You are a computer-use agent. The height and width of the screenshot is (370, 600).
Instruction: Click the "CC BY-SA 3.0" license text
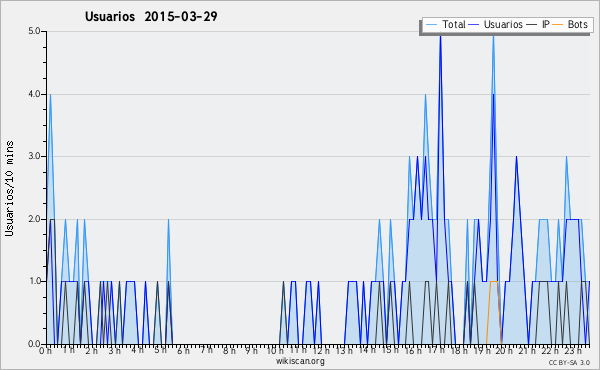(x=569, y=362)
